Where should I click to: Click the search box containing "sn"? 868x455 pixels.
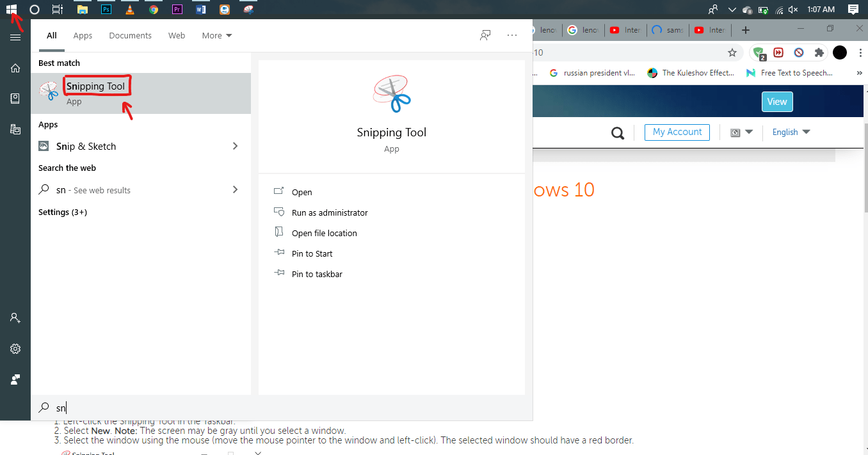click(x=128, y=408)
